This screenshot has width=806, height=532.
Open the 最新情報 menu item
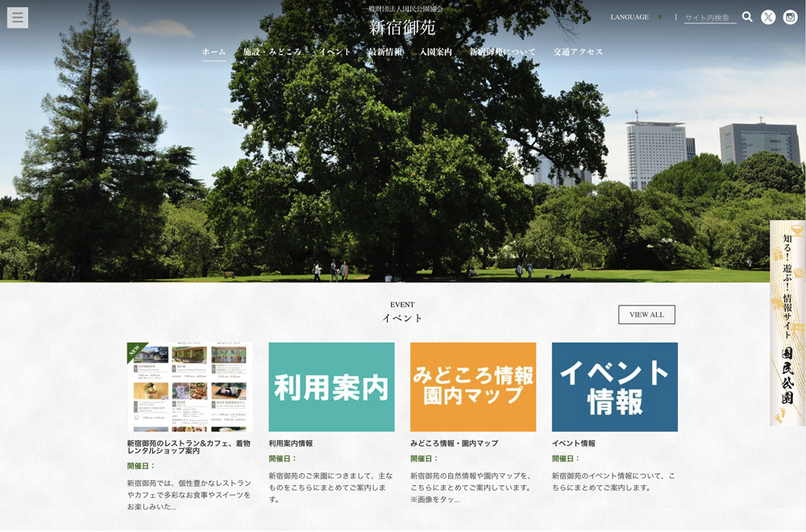point(385,52)
